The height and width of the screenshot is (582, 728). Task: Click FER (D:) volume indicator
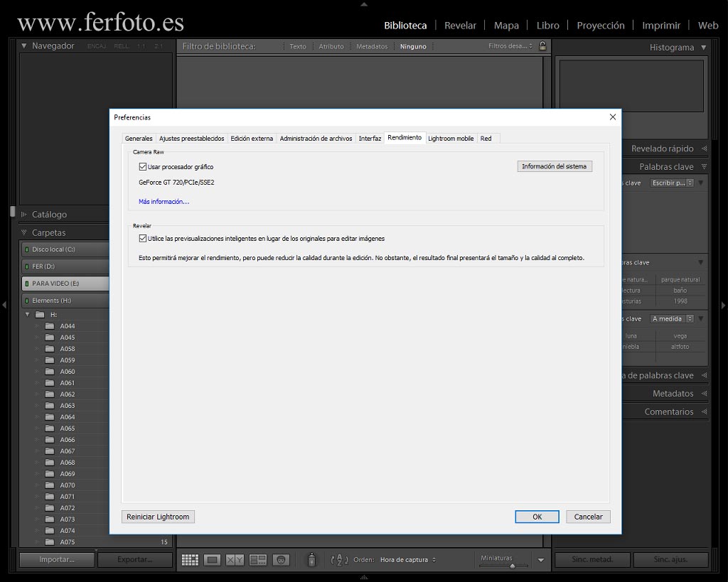pos(26,266)
